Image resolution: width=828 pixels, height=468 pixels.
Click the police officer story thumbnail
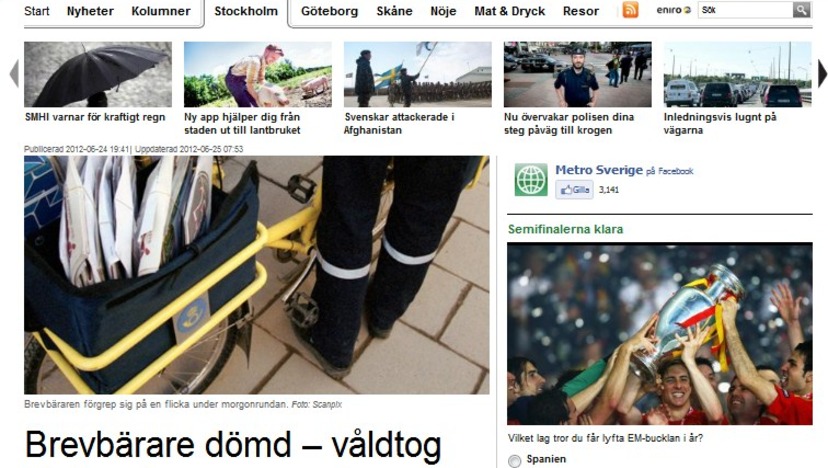click(578, 74)
